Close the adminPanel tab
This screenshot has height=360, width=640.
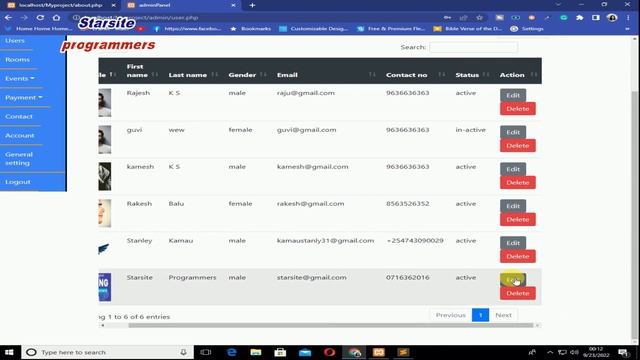[233, 5]
